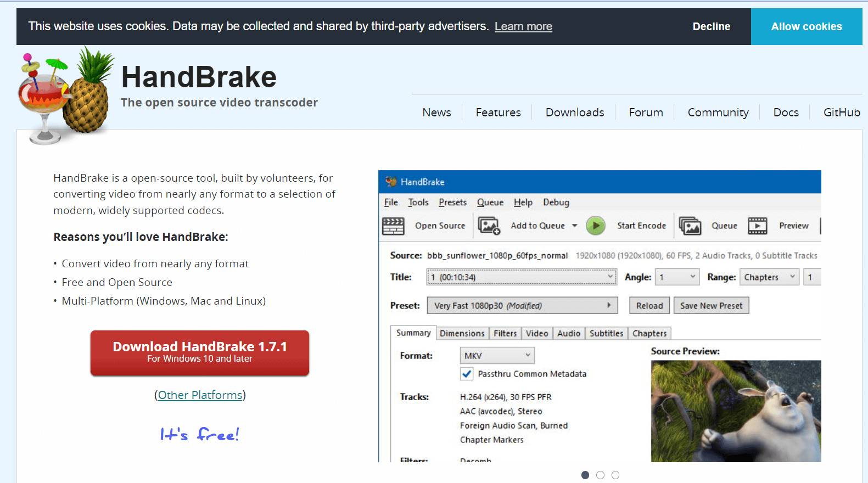This screenshot has height=483, width=868.
Task: Open the Queue menu in the menu bar
Action: pos(490,203)
